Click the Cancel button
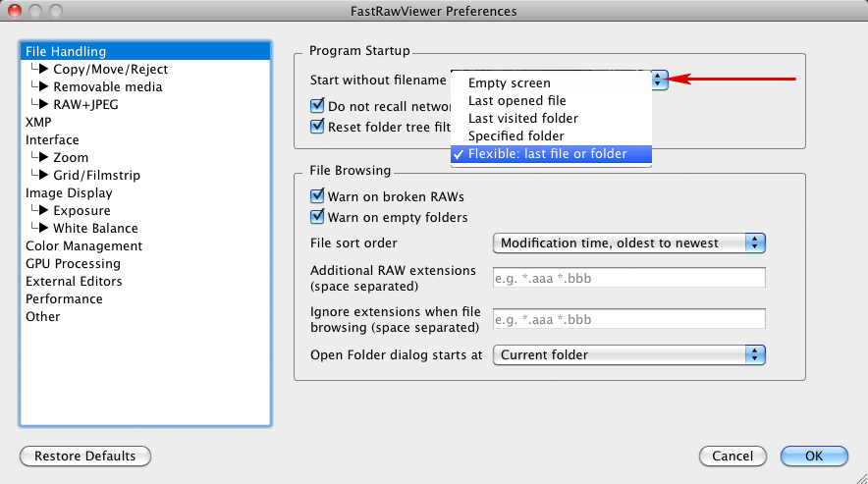This screenshot has width=868, height=484. [x=732, y=457]
